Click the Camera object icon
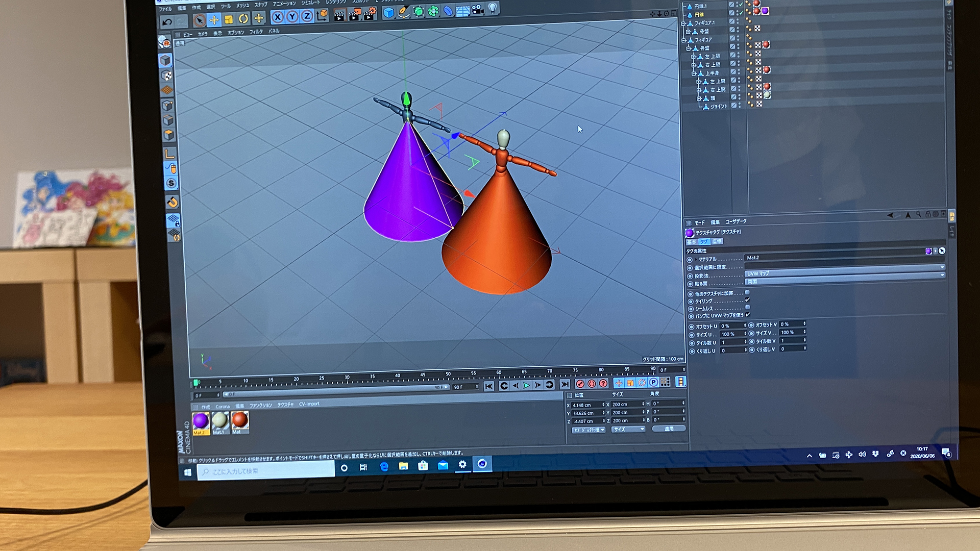The image size is (980, 551). pos(478,9)
